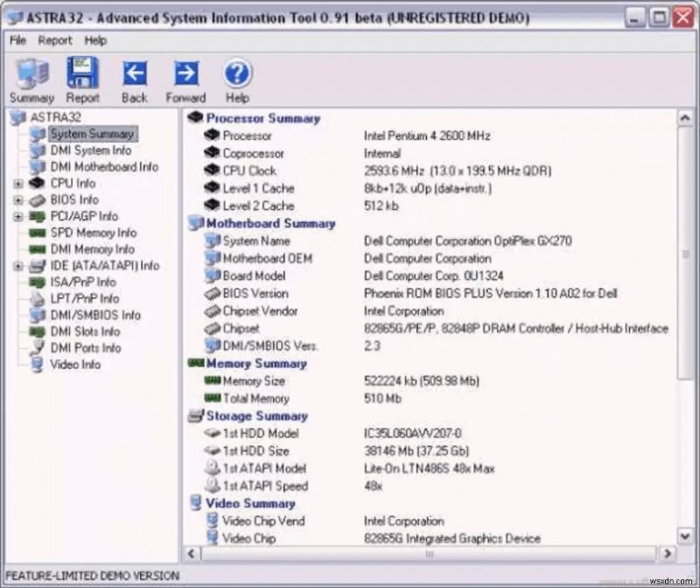Click the DMI Ports Info connector icon
Viewport: 700px width, 588px height.
(37, 347)
